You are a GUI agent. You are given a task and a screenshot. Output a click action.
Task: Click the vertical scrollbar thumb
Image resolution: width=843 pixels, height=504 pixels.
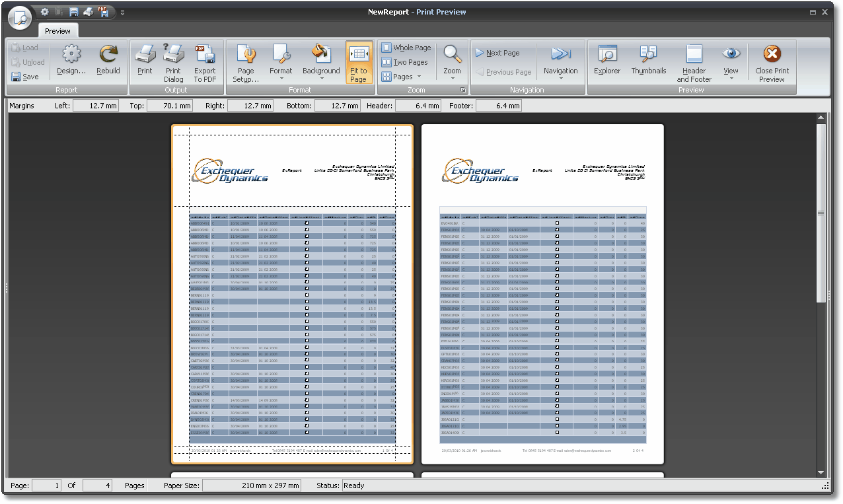821,213
